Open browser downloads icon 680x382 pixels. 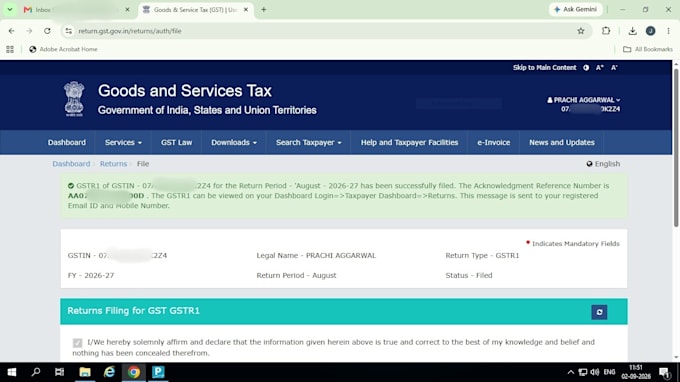(x=632, y=31)
